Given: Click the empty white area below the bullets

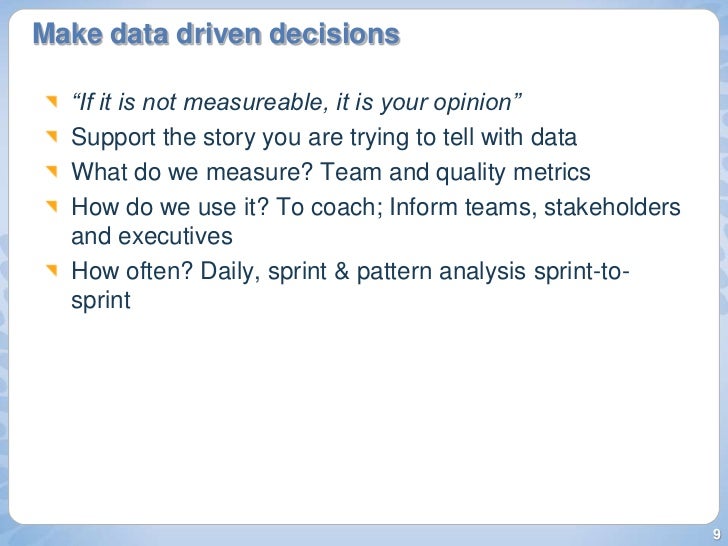Looking at the screenshot, I should click(364, 418).
